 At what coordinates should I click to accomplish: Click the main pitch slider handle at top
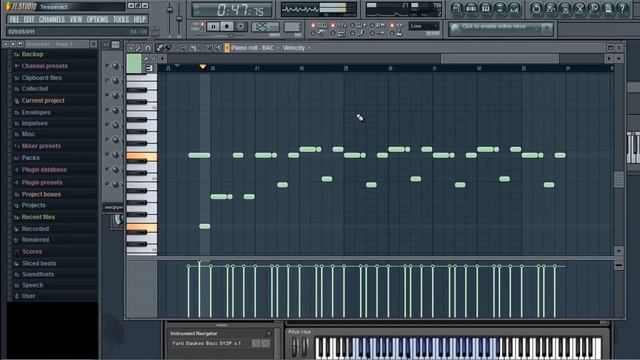point(179,19)
